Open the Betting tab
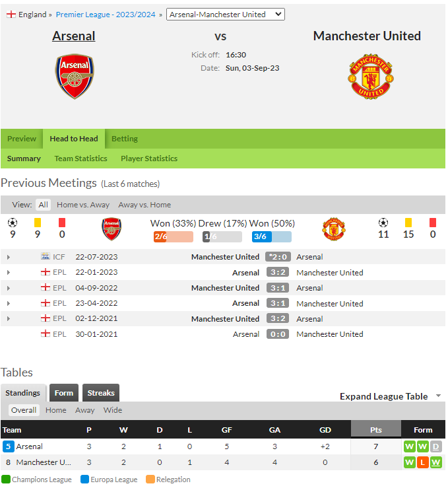Screen dimensions: 448x496 tap(125, 139)
